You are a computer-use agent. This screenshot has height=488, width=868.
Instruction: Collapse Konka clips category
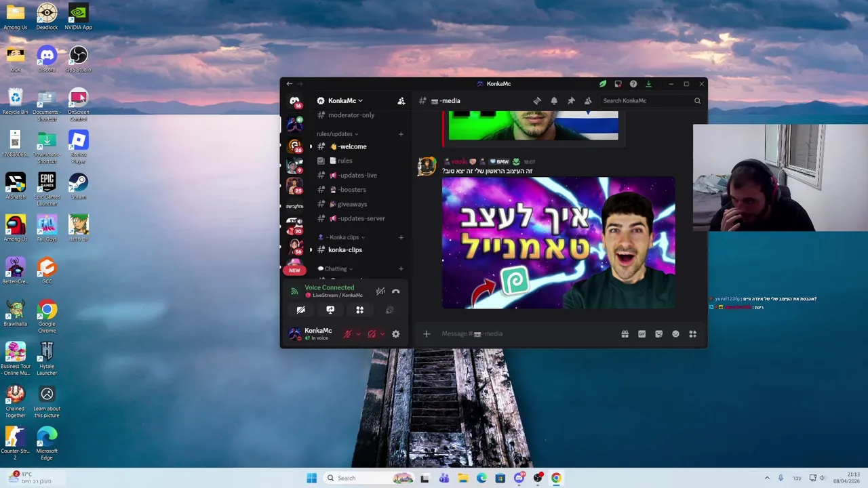tap(342, 237)
